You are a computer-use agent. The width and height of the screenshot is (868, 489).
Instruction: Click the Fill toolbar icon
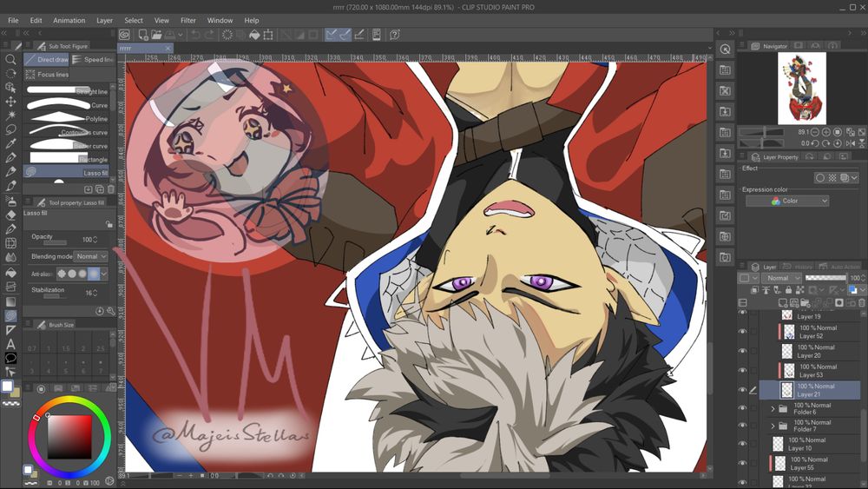tap(254, 35)
